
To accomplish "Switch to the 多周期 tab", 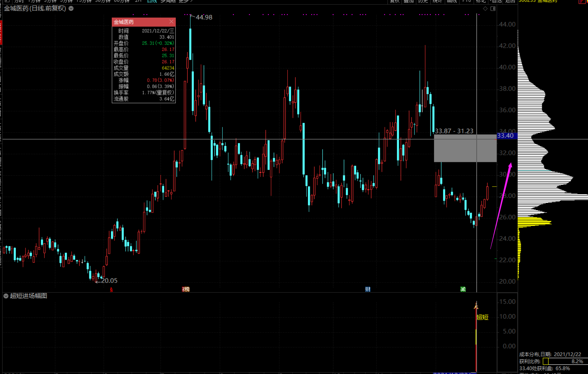I will pos(168,1).
